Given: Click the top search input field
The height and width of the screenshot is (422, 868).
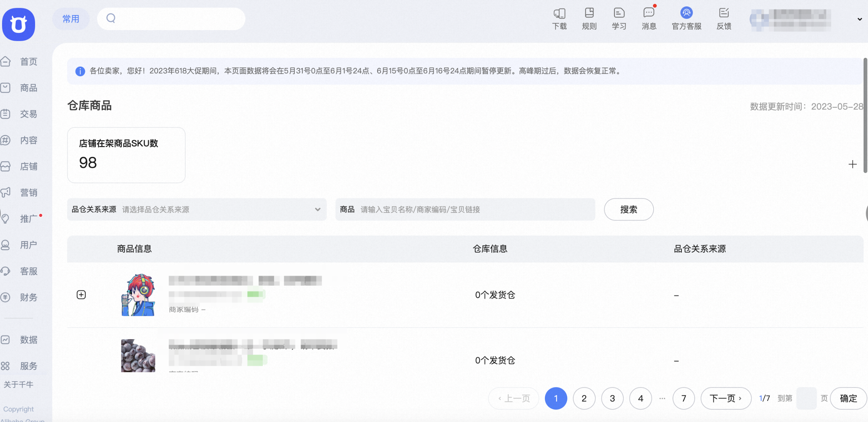Looking at the screenshot, I should click(x=171, y=19).
